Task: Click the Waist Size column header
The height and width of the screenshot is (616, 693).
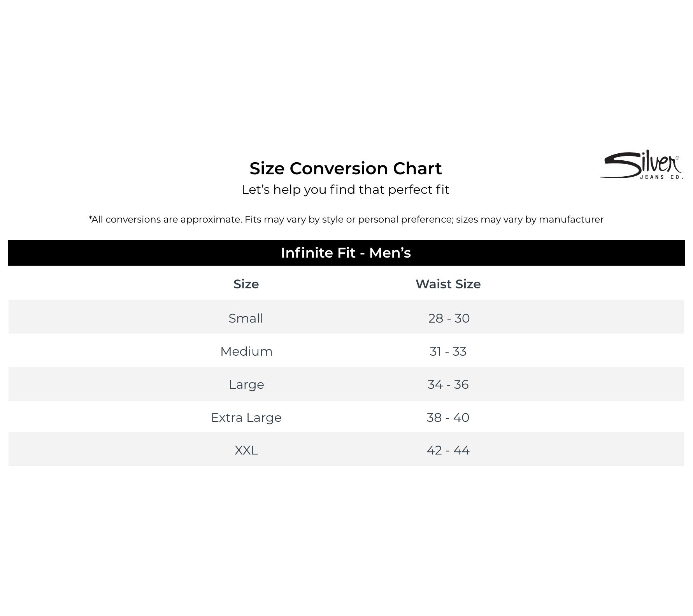Action: click(448, 284)
